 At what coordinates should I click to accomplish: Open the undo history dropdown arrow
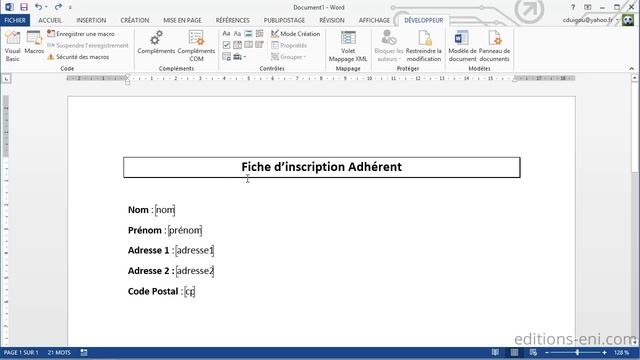[x=46, y=7]
